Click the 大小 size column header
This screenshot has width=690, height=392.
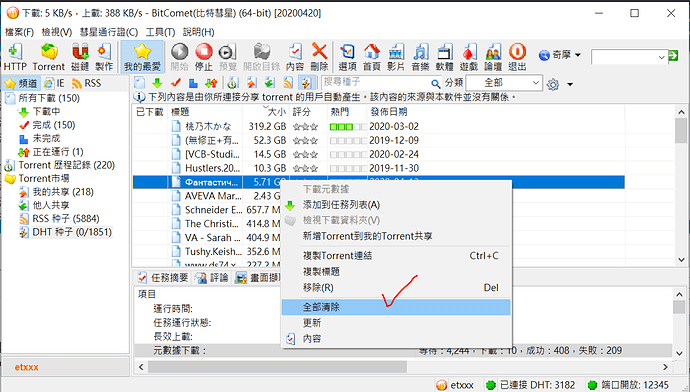tap(277, 112)
